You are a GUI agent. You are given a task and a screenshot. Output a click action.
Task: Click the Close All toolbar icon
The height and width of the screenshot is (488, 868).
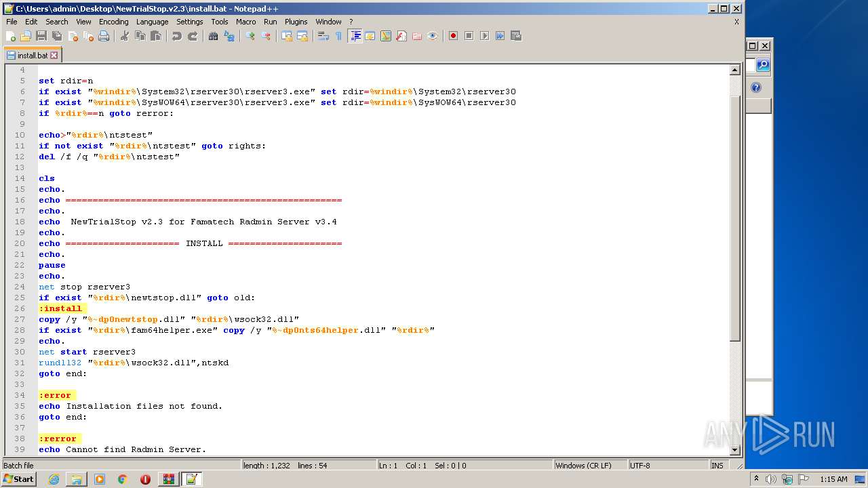coord(88,36)
